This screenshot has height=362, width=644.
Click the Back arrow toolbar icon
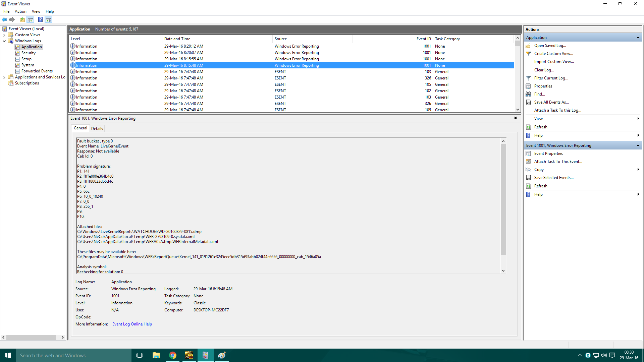pyautogui.click(x=4, y=19)
